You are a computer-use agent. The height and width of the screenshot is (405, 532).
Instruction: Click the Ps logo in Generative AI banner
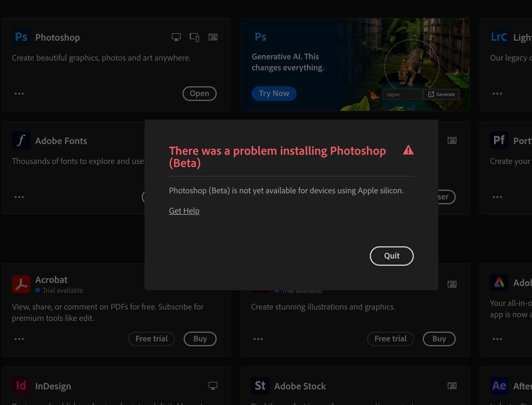coord(260,37)
